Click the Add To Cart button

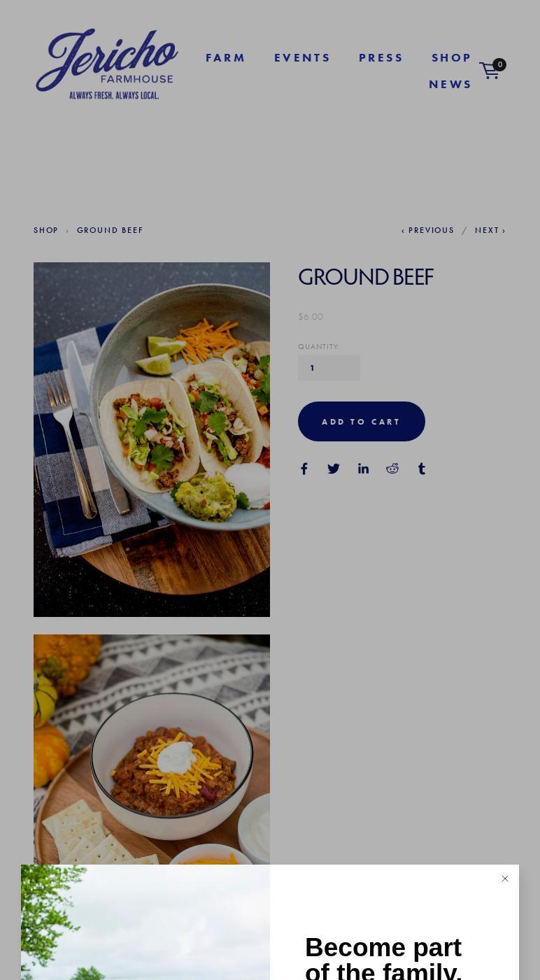tap(362, 421)
